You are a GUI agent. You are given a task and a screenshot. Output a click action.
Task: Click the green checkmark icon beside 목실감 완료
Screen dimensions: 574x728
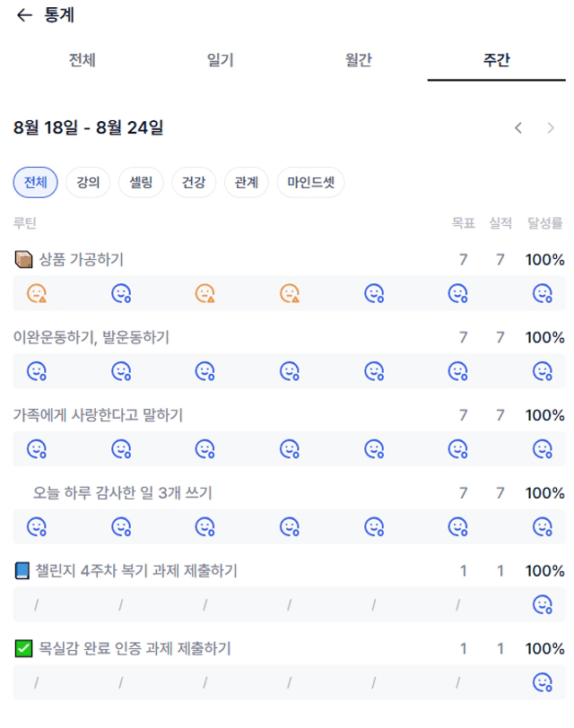(x=23, y=648)
